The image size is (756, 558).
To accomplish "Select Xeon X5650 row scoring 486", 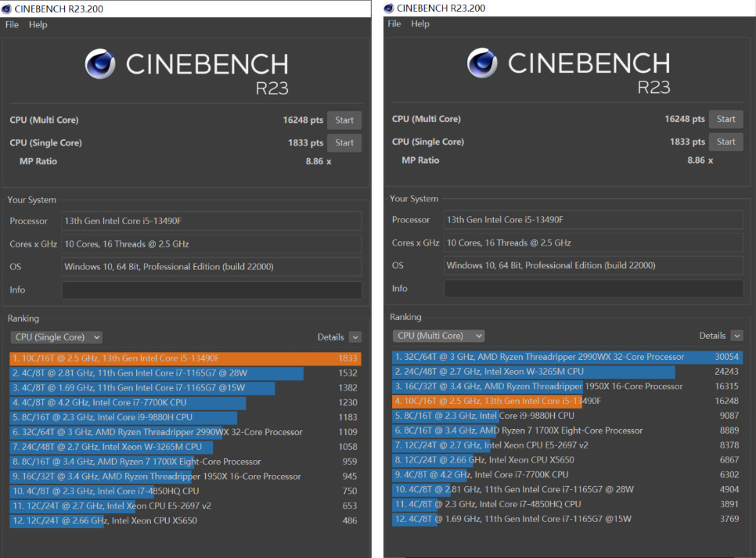I will pyautogui.click(x=185, y=520).
